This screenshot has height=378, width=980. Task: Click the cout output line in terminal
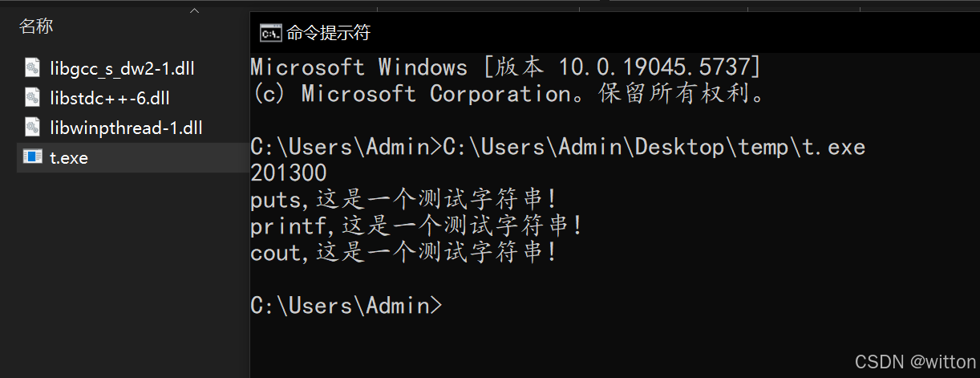click(404, 253)
